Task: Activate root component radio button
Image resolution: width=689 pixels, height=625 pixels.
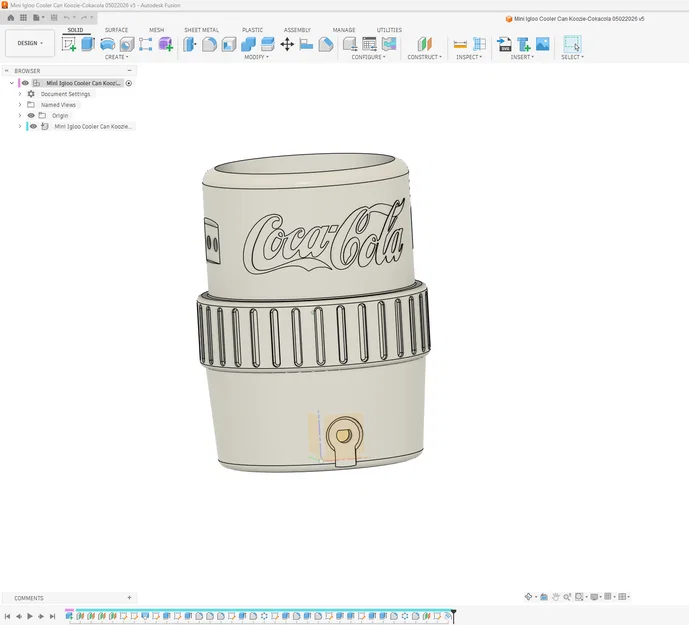Action: [x=129, y=83]
